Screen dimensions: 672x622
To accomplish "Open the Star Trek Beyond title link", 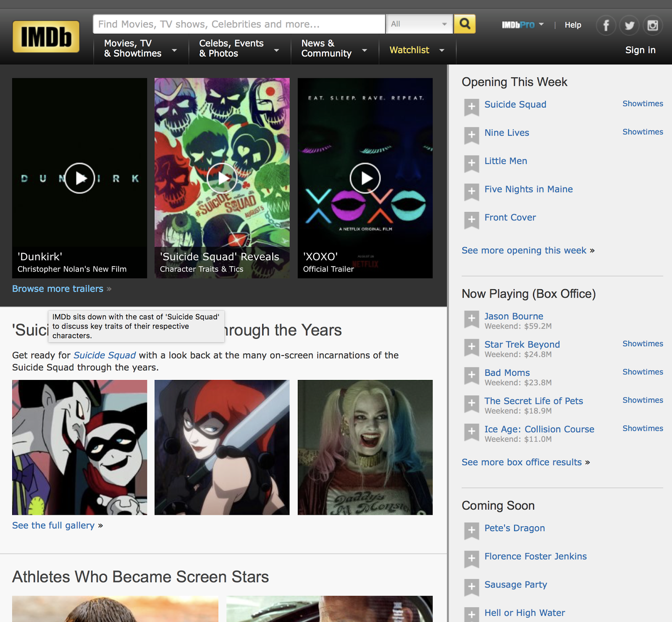I will point(522,344).
